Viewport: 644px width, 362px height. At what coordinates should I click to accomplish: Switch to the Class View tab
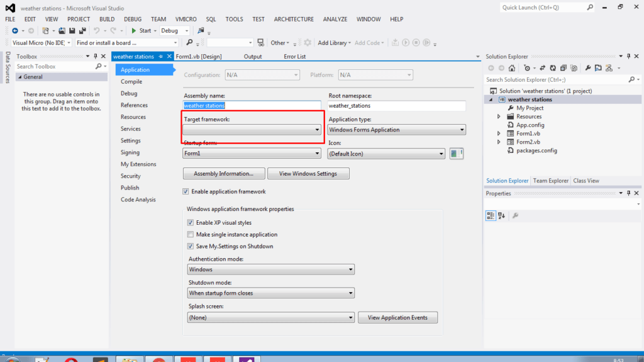pos(586,181)
